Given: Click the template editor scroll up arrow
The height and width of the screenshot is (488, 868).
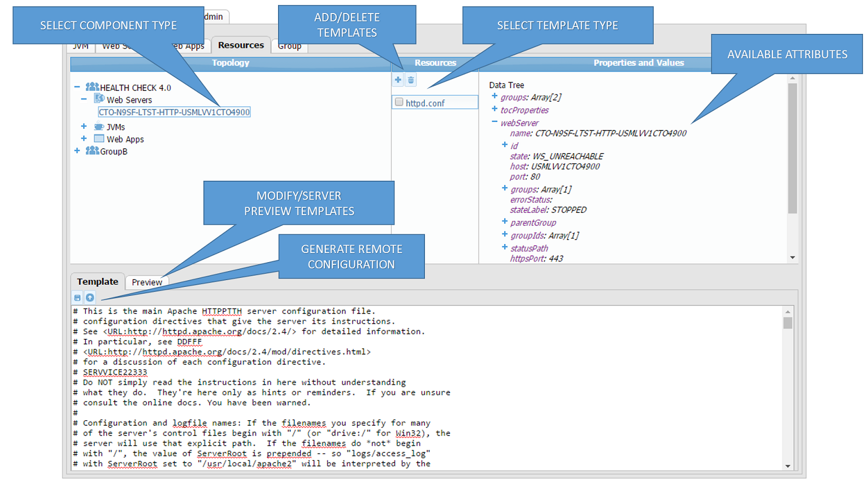Looking at the screenshot, I should 788,311.
